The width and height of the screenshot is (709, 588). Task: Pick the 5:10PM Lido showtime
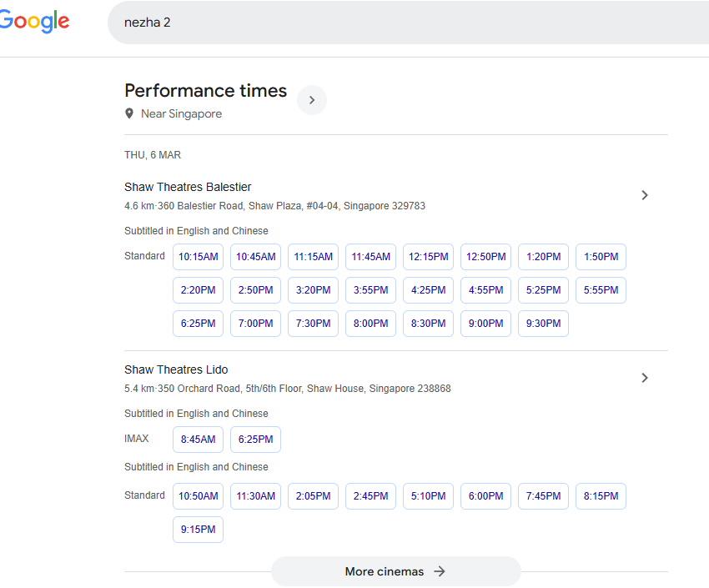pos(428,496)
